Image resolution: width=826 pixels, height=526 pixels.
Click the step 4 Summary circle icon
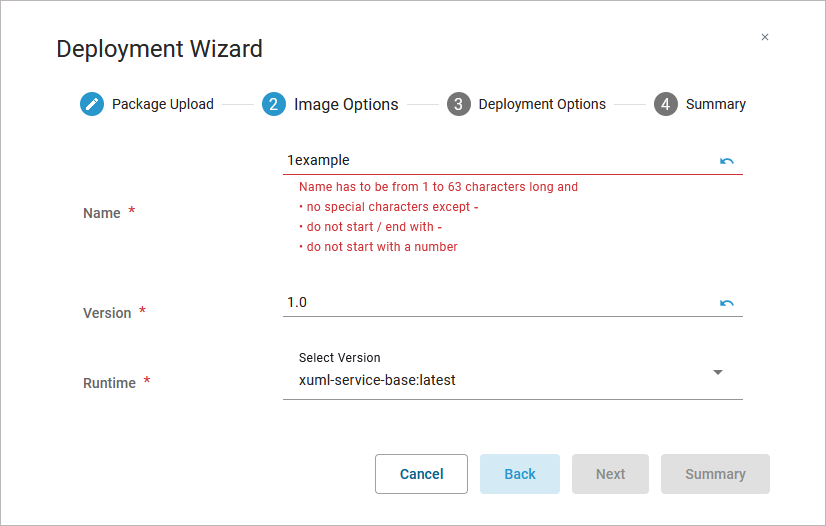click(x=666, y=104)
